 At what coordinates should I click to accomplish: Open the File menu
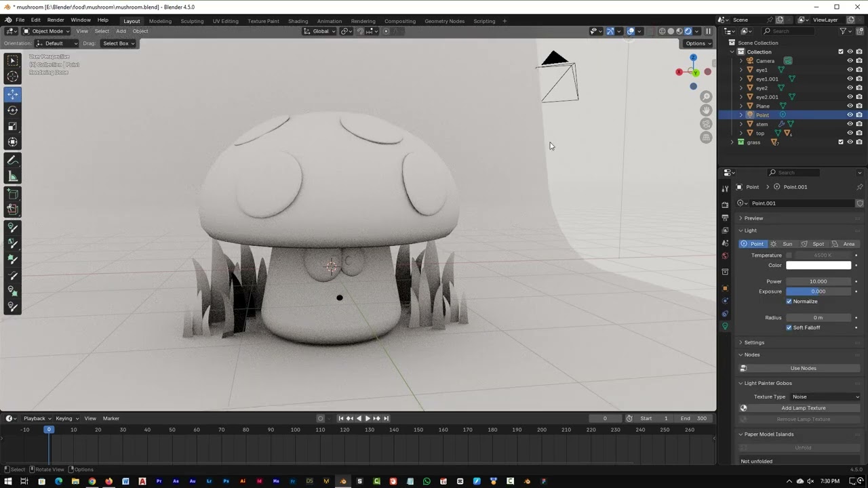point(20,20)
